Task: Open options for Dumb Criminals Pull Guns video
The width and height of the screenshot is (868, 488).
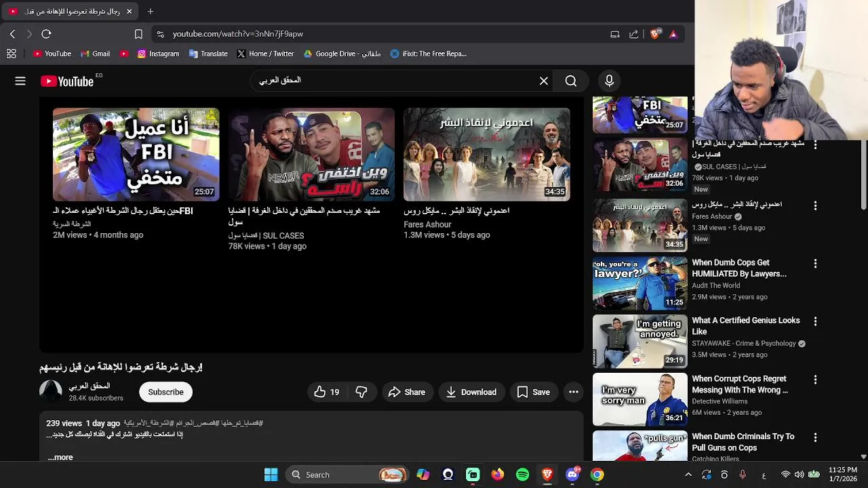Action: coord(815,438)
